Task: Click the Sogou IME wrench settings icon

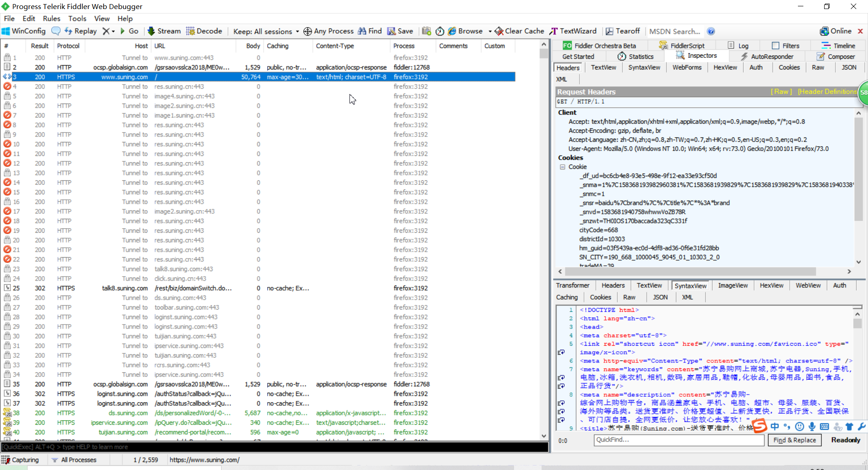Action: (862, 427)
